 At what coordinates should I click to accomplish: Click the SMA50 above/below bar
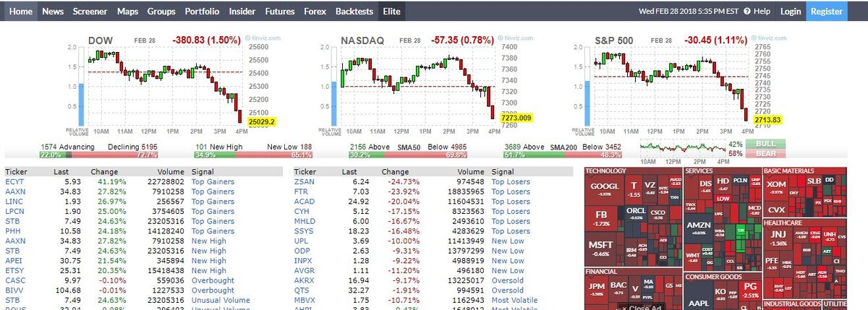pos(408,155)
